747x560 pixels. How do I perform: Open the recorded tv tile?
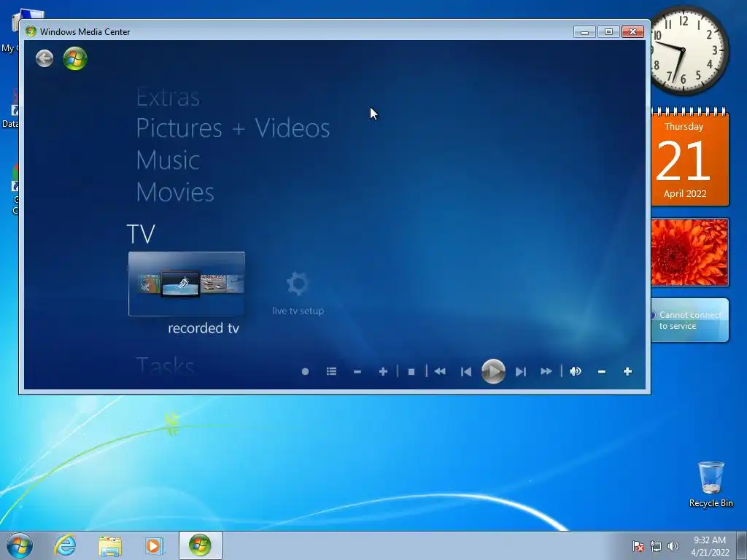tap(186, 284)
